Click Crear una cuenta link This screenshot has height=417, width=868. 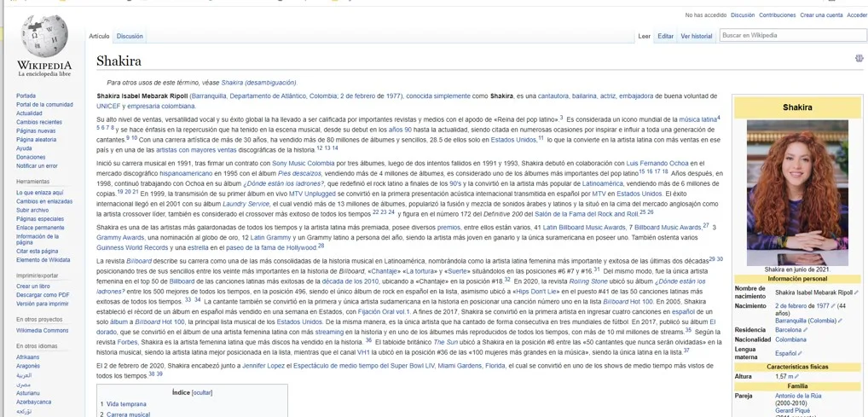pyautogui.click(x=821, y=15)
